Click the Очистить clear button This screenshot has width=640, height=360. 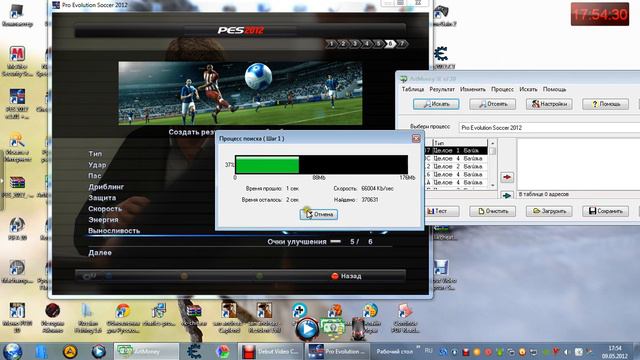tap(492, 211)
